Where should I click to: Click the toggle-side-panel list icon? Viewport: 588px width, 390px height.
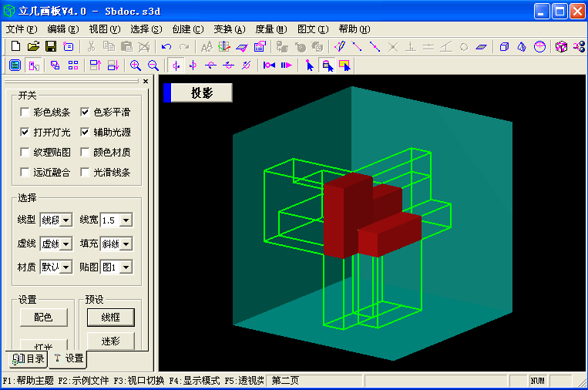(x=15, y=66)
